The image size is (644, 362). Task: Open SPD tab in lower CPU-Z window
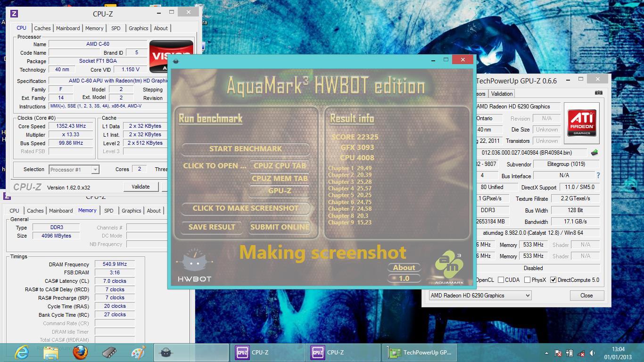[108, 211]
